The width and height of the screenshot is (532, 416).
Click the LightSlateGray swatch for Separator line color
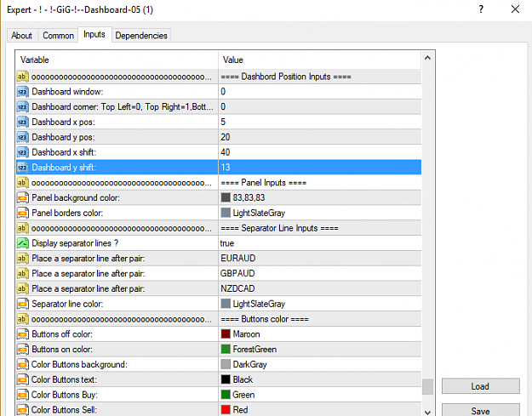[x=226, y=304]
